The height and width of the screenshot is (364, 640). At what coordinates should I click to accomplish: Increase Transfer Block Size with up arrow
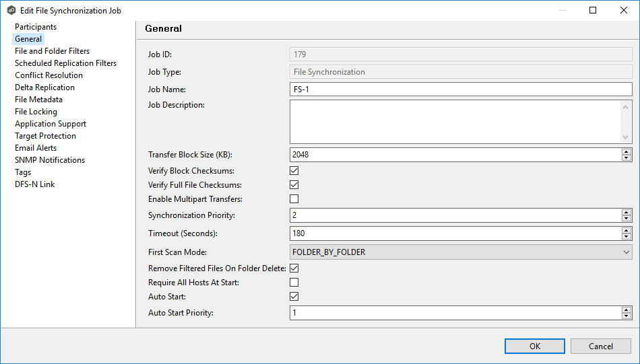point(627,151)
